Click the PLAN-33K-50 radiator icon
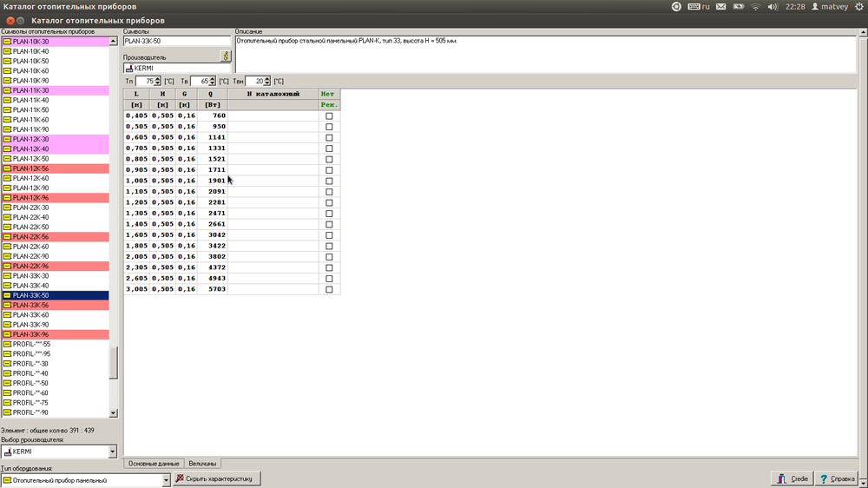This screenshot has width=868, height=488. [7, 295]
